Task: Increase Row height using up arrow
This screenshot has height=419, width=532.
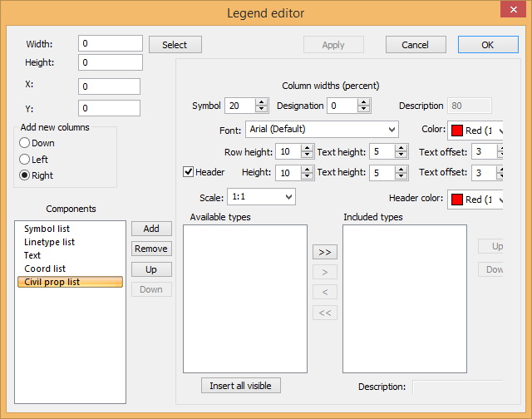Action: coord(308,148)
